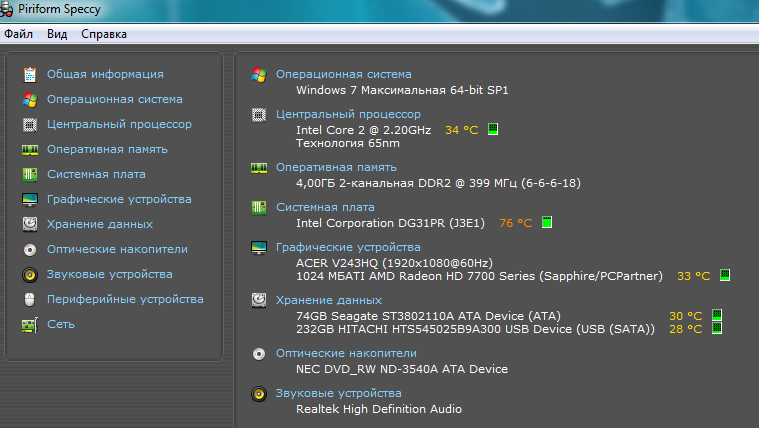Click the CPU temperature value 34 °C
Viewport: 759px width, 428px height.
pyautogui.click(x=461, y=130)
